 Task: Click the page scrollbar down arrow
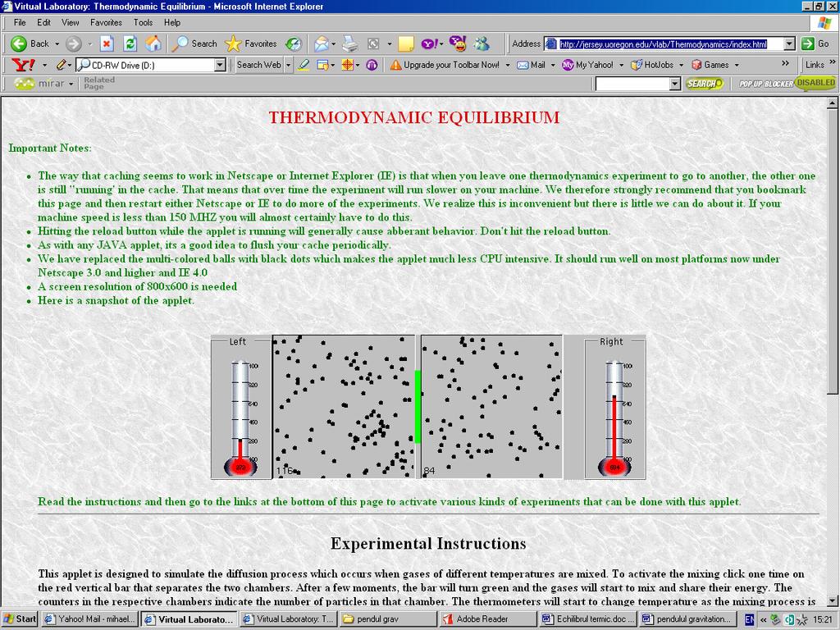point(832,601)
